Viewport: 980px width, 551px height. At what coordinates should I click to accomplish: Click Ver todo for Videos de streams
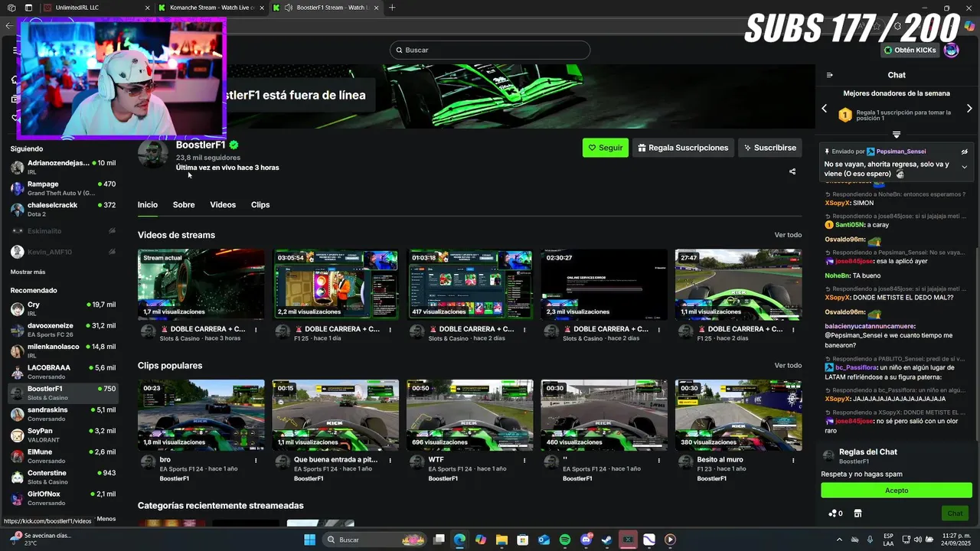[788, 235]
